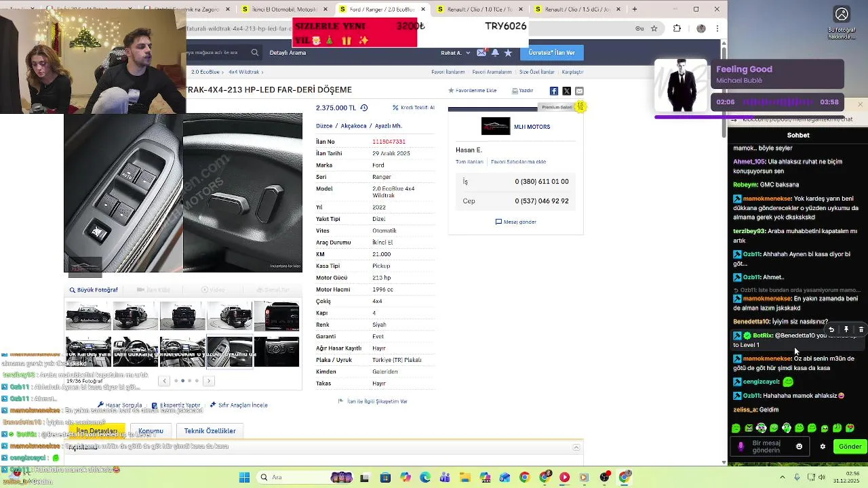Select the first black pickup thumbnail

click(x=88, y=317)
